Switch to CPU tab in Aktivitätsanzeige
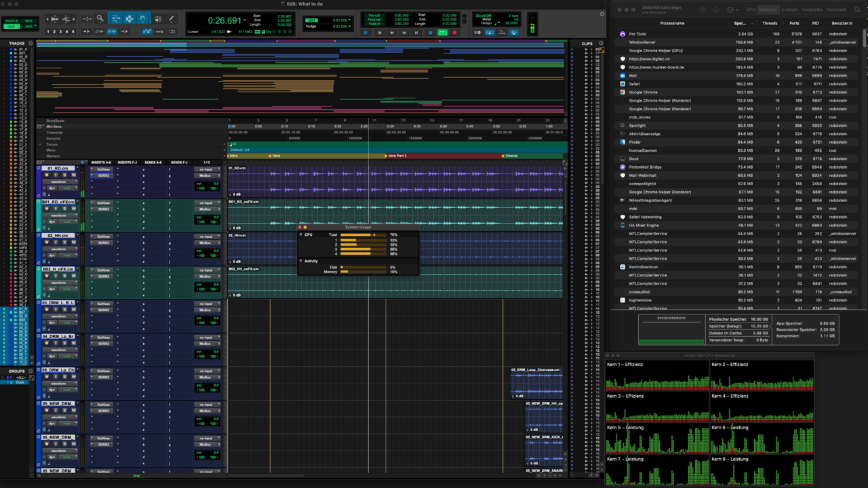This screenshot has height=488, width=868. (751, 9)
